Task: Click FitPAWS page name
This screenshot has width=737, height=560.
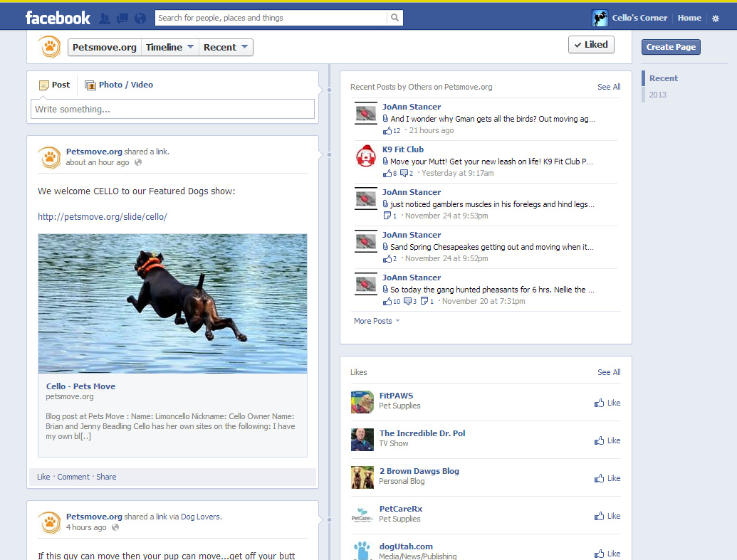Action: (x=396, y=396)
